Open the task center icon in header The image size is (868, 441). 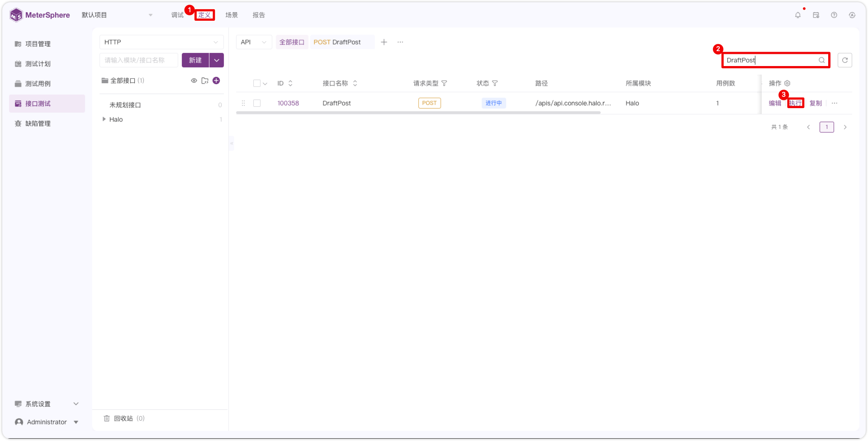point(816,15)
